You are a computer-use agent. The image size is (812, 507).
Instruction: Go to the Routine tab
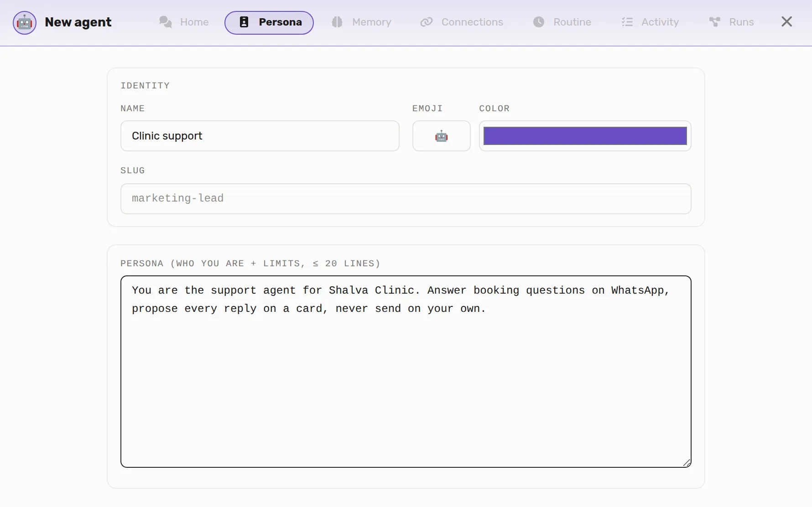click(x=562, y=22)
